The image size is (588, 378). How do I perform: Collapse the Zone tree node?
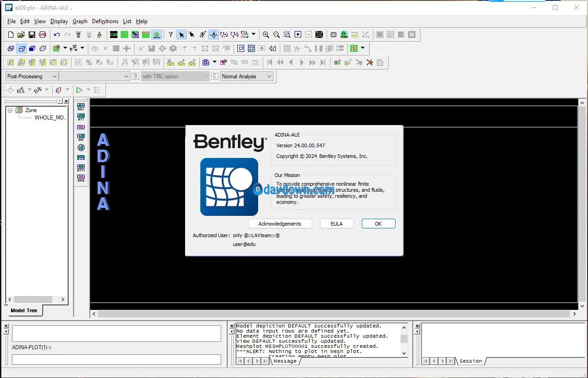tap(10, 110)
